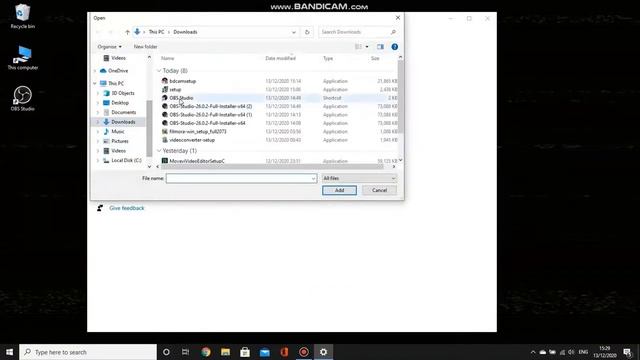This screenshot has width=640, height=360.
Task: Open notification center icon
Action: 627,352
